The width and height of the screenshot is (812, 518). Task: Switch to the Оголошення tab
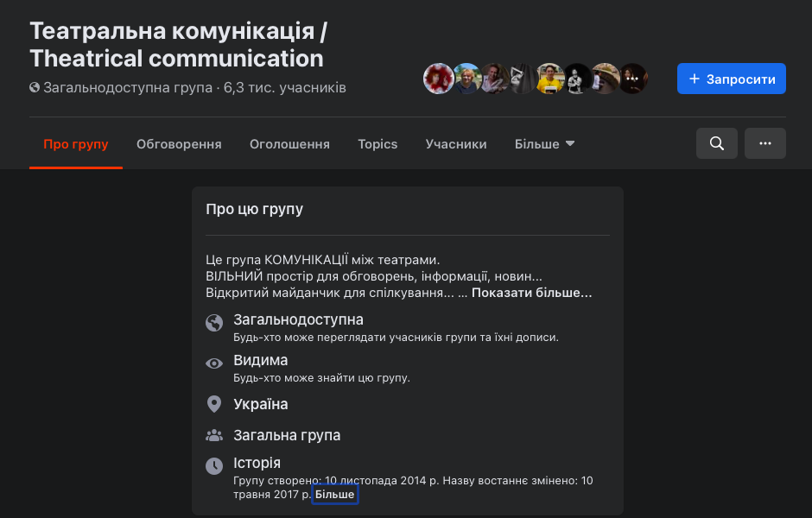[x=289, y=144]
